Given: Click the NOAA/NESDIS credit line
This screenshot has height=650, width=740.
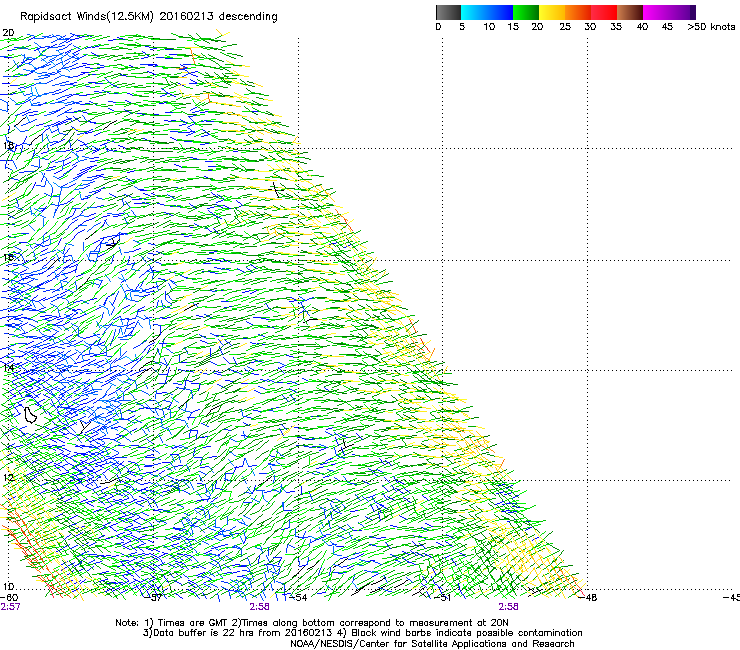Looking at the screenshot, I should pyautogui.click(x=432, y=644).
